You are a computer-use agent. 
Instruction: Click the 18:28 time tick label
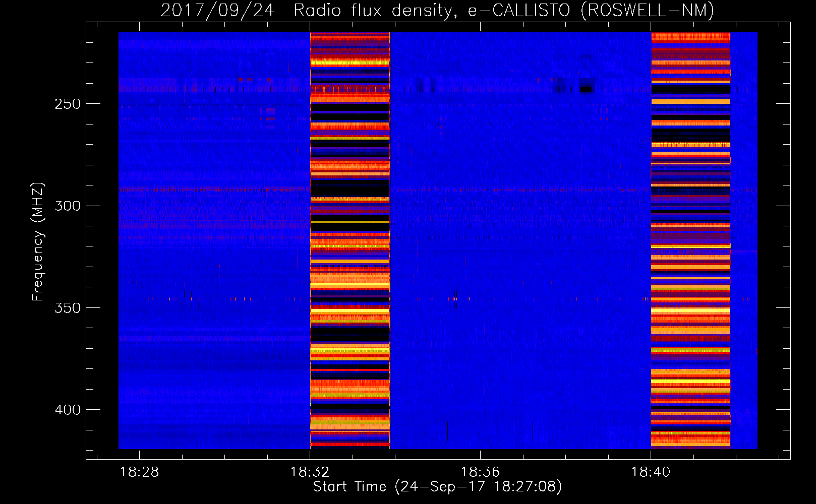tap(139, 472)
